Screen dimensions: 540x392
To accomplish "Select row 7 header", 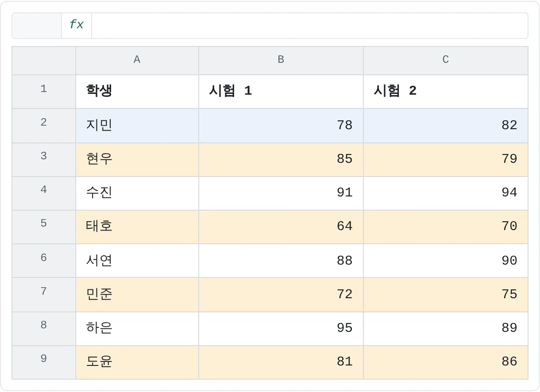I will click(44, 295).
